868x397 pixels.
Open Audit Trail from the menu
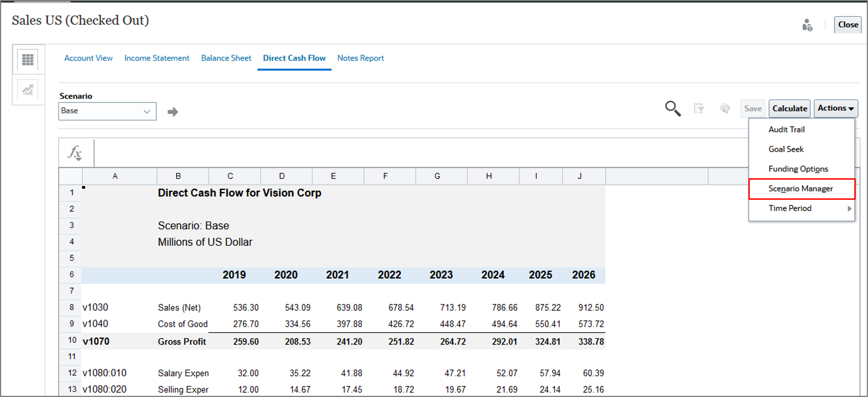pos(787,130)
